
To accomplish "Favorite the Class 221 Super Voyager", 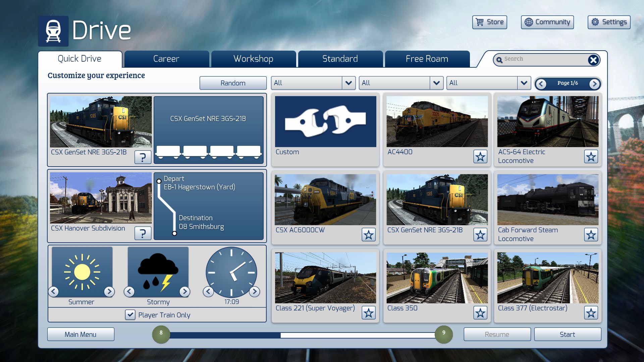I will 369,313.
